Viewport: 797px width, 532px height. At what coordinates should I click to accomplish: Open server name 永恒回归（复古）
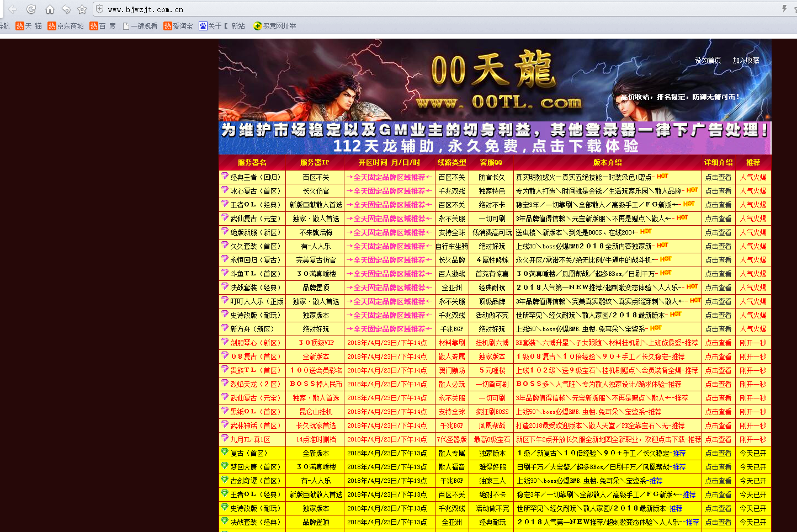pos(256,260)
